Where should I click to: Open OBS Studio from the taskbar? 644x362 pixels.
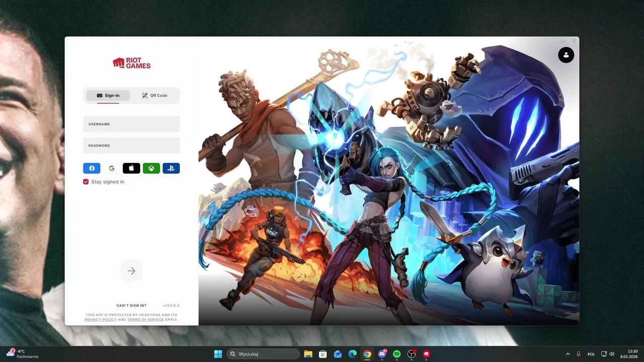[x=412, y=354]
